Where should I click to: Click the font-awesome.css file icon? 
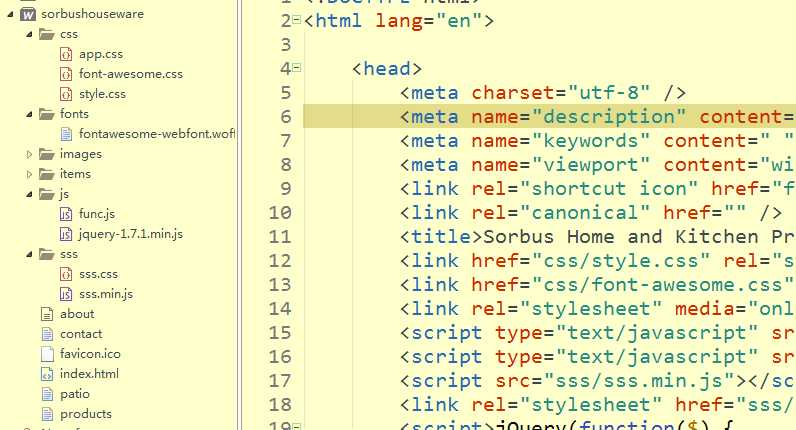pos(66,74)
